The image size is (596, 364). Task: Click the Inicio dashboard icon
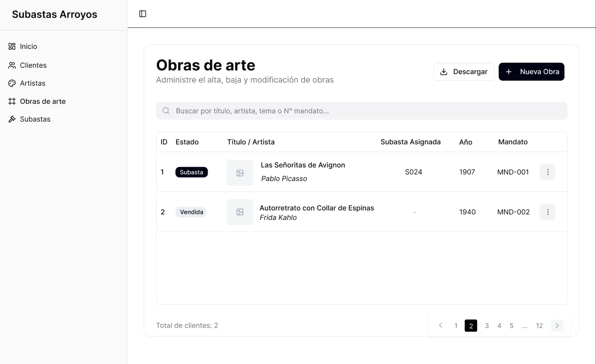(12, 46)
